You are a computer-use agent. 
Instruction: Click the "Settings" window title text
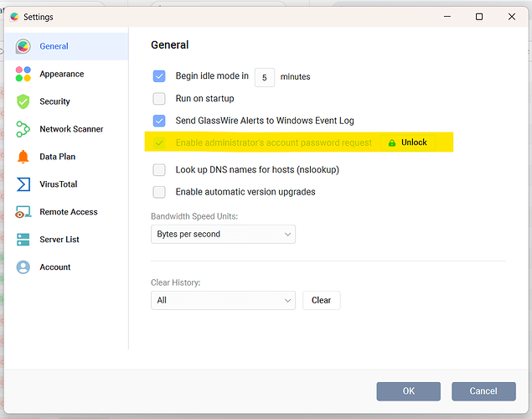[39, 17]
